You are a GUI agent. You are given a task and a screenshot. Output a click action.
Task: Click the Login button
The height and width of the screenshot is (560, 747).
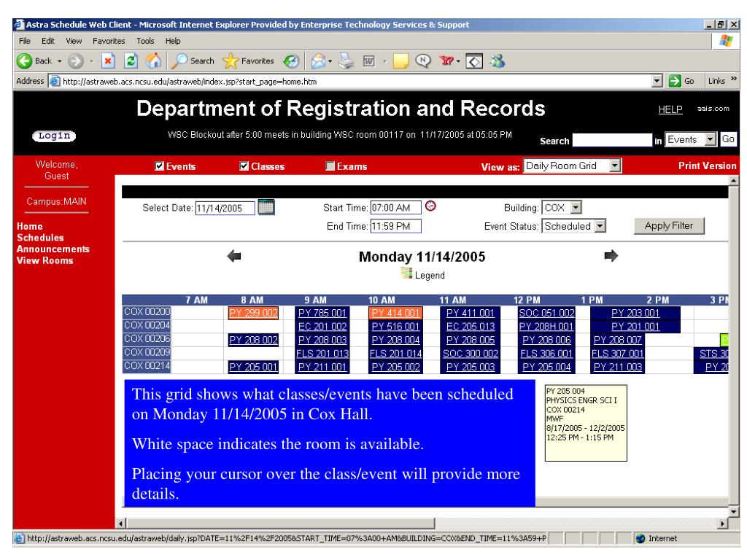pyautogui.click(x=54, y=136)
